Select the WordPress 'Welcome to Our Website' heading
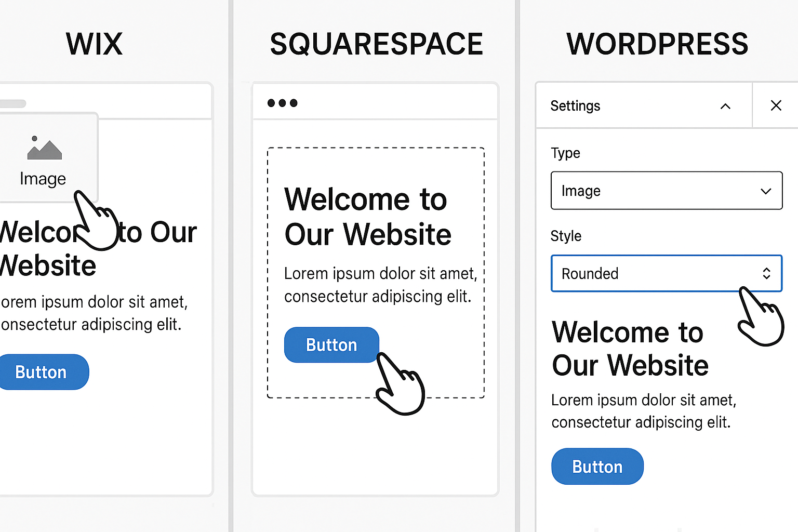Viewport: 798px width, 532px height. click(x=630, y=349)
